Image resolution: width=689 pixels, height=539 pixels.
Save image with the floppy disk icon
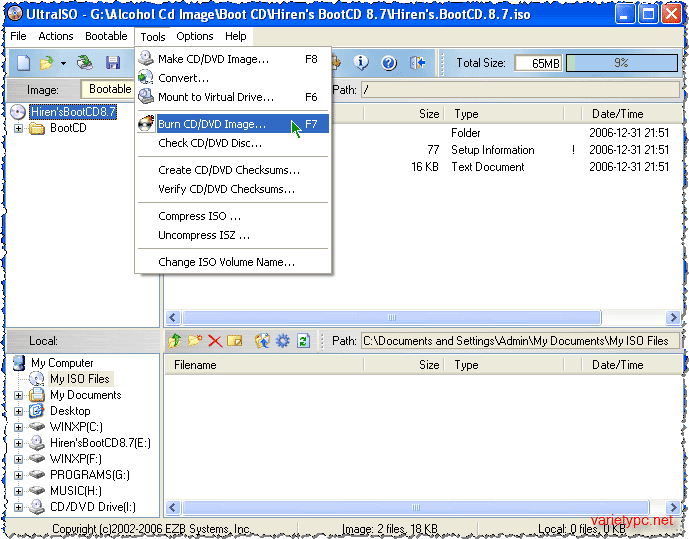pyautogui.click(x=113, y=62)
